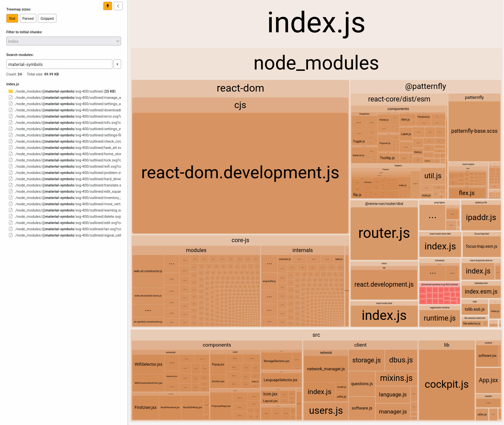The height and width of the screenshot is (425, 504).
Task: Click the file icon beside translate.svg entry
Action: pyautogui.click(x=11, y=185)
